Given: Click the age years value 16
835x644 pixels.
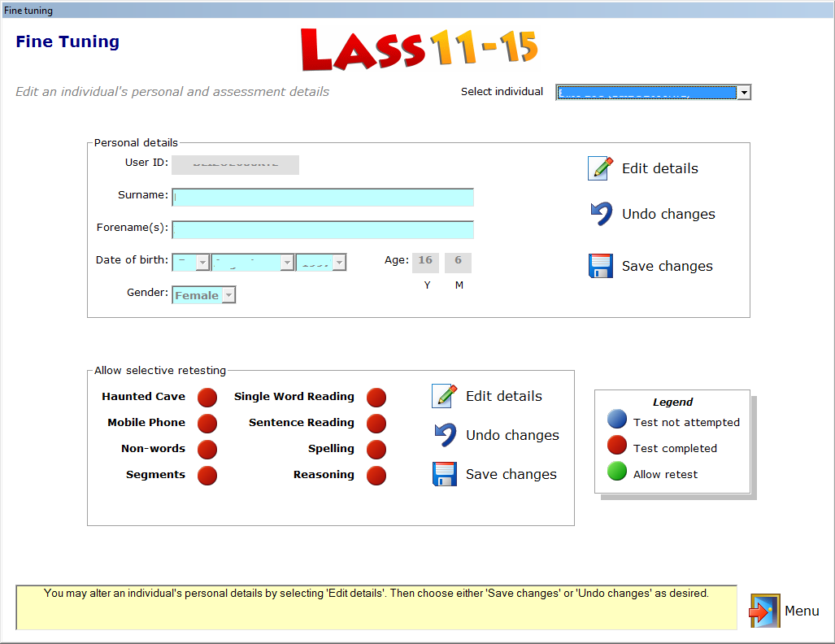Looking at the screenshot, I should [425, 262].
